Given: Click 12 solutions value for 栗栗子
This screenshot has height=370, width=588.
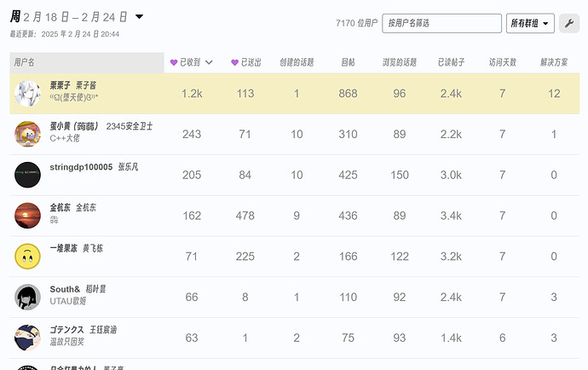Looking at the screenshot, I should pos(554,94).
